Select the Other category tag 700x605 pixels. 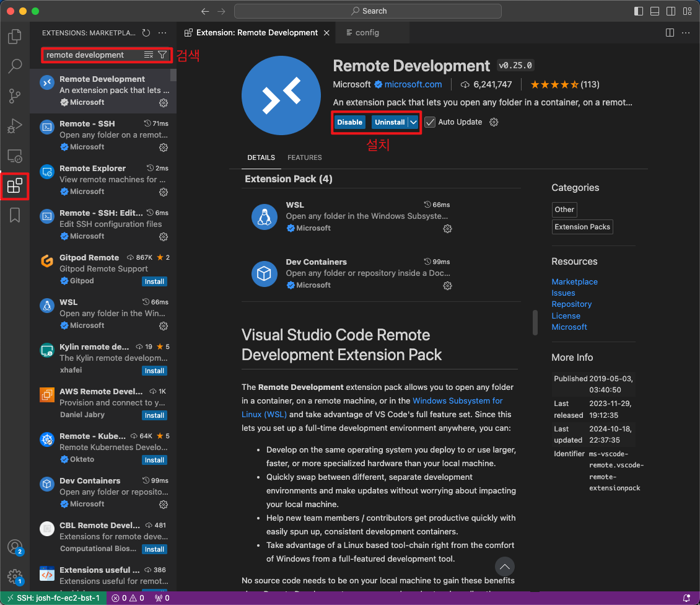point(564,210)
